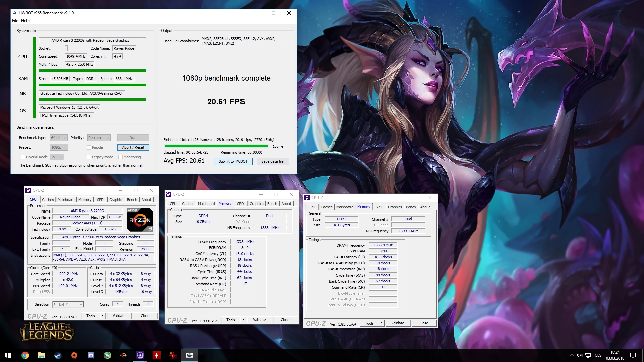Open Discord from the taskbar
Viewport: 644px width, 362px height.
(x=91, y=355)
